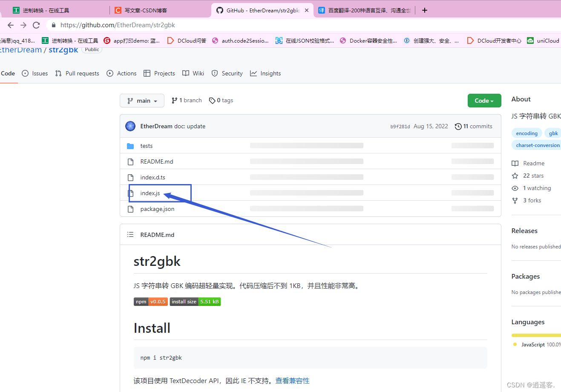Open a new browser tab
The height and width of the screenshot is (392, 561).
point(425,10)
